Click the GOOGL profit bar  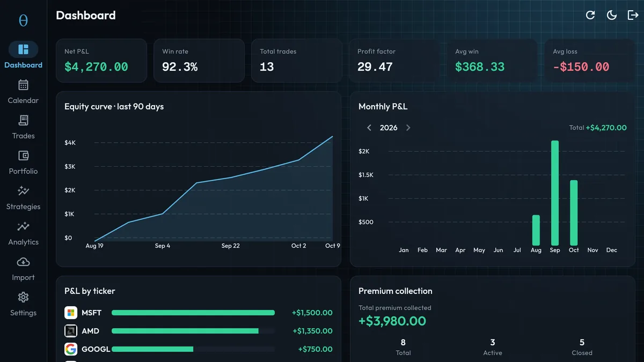[152, 349]
